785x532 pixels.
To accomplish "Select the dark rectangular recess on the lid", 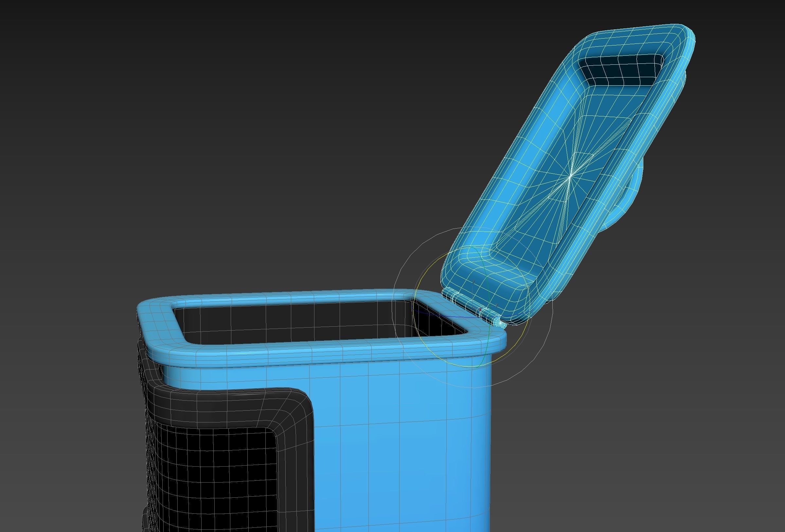I will [x=621, y=70].
